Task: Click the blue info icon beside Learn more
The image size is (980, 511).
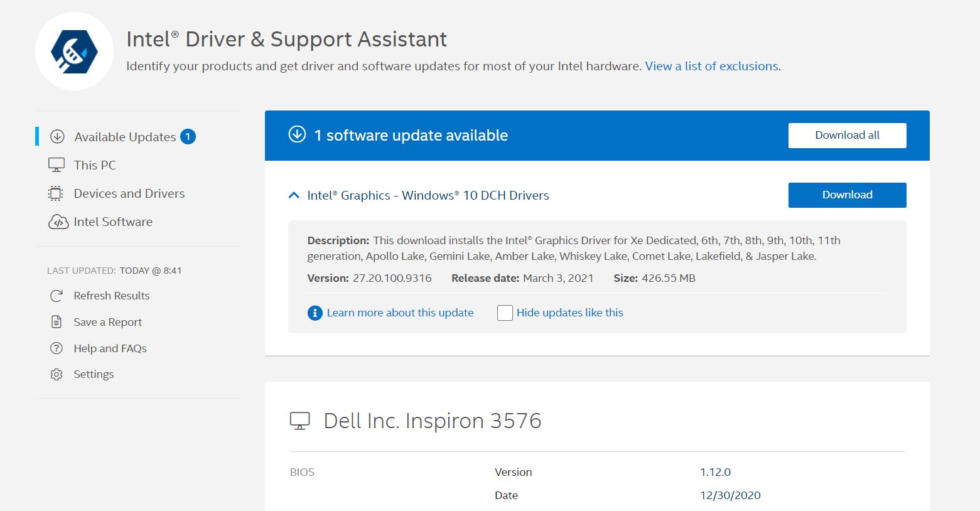Action: [315, 313]
